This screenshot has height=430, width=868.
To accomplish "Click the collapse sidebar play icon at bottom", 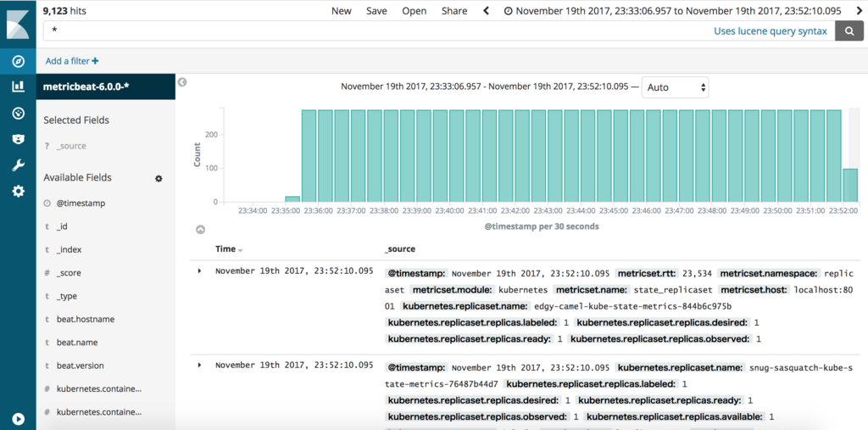I will click(19, 419).
